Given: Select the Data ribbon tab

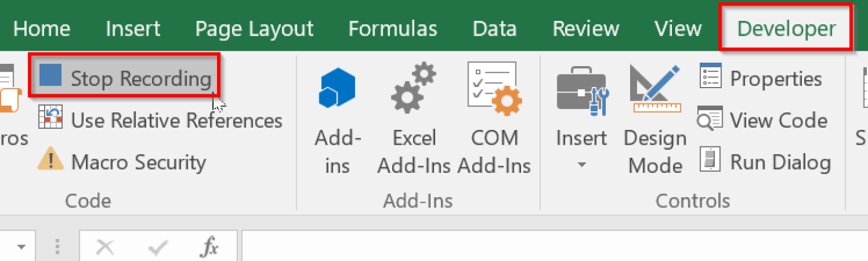Looking at the screenshot, I should [494, 28].
